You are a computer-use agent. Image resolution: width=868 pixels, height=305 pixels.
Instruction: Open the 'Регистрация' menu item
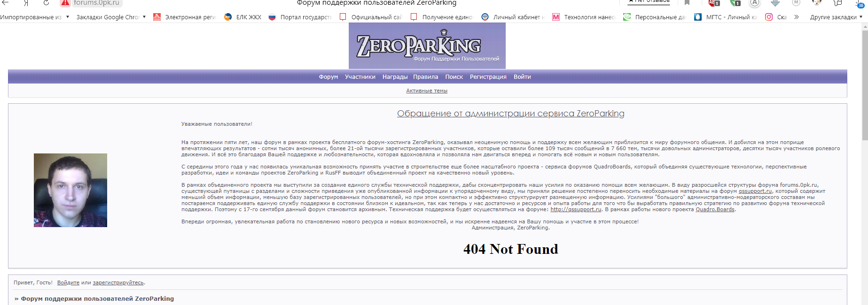click(488, 77)
